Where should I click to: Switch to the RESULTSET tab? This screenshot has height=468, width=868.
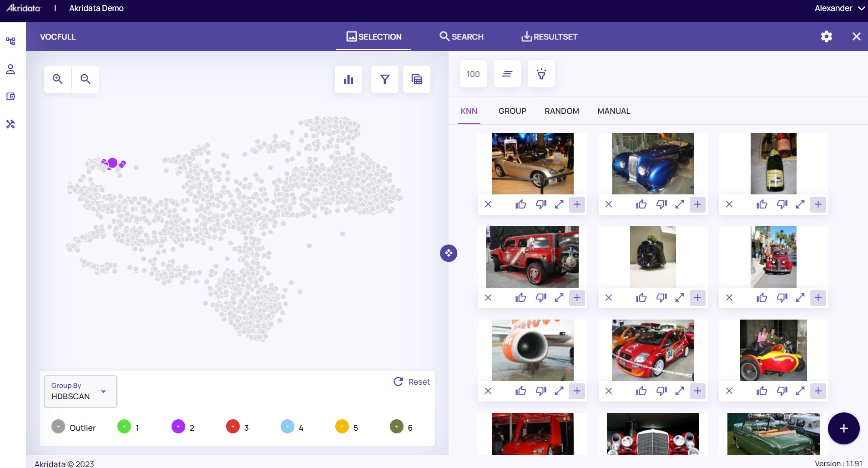[x=549, y=36]
